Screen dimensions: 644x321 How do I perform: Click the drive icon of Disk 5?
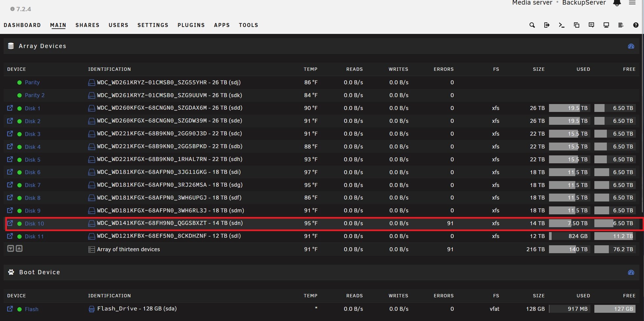coord(91,160)
